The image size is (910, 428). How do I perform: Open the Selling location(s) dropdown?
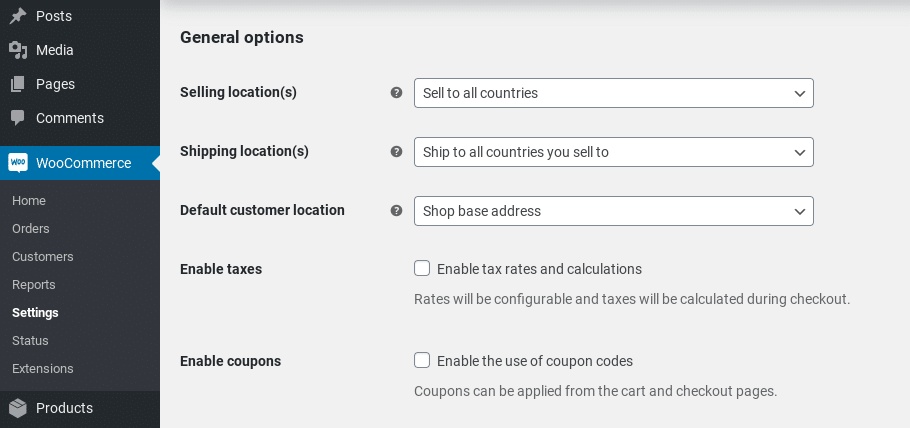pyautogui.click(x=613, y=93)
